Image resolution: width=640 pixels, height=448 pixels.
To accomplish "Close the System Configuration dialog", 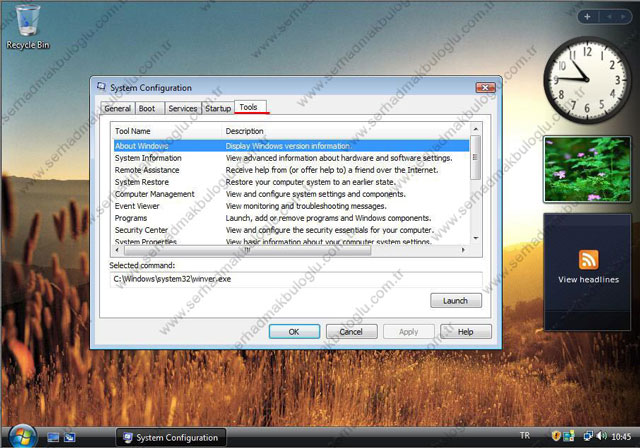I will tap(485, 87).
